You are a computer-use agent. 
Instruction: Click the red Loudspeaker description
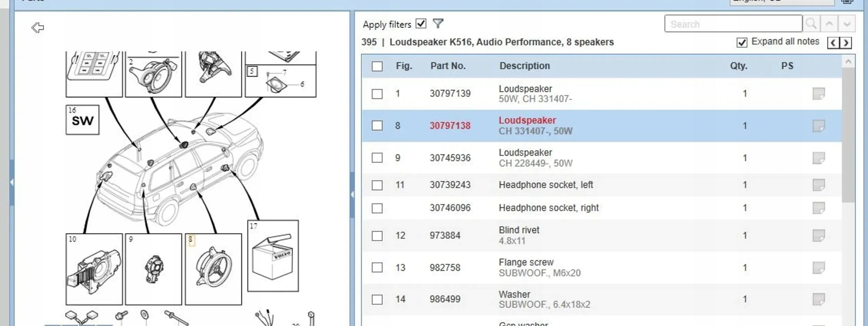coord(527,120)
